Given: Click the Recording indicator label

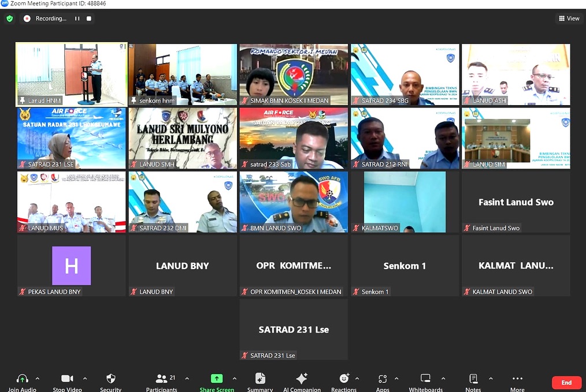Looking at the screenshot, I should (x=51, y=18).
